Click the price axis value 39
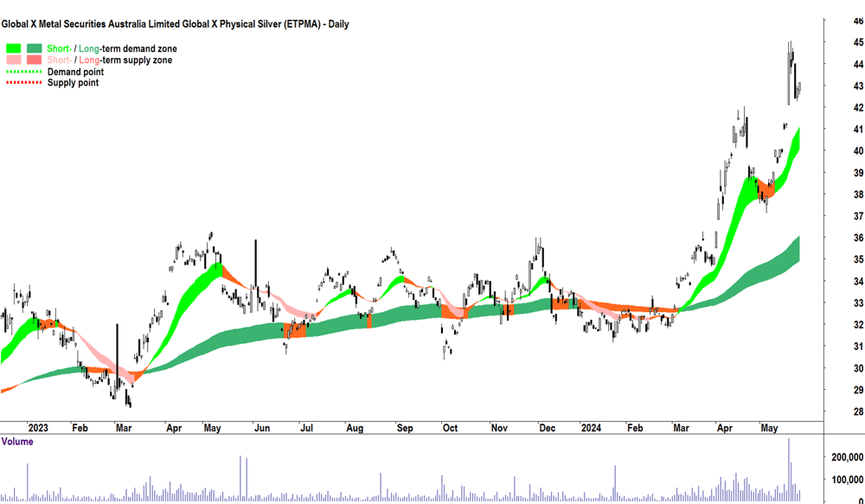 point(858,173)
